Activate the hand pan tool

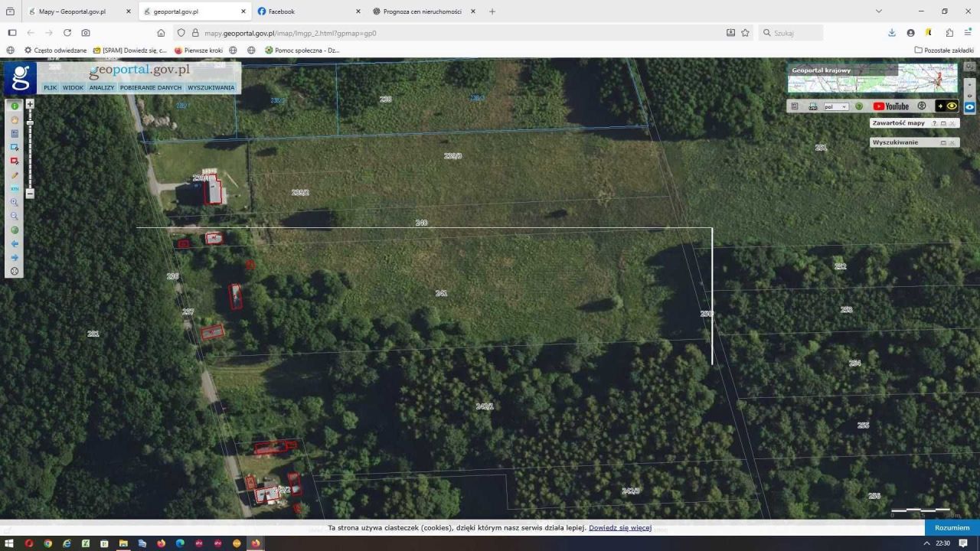click(15, 120)
